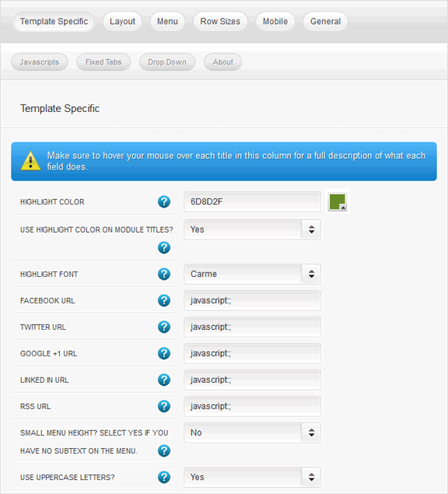Click help icon next to Highlight Color

(164, 201)
